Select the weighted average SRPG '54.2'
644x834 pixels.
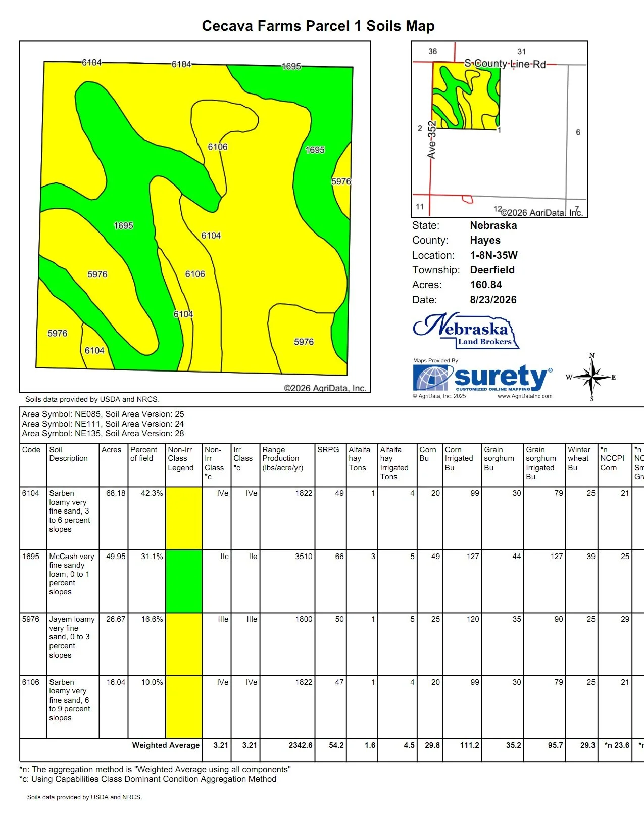coord(336,745)
